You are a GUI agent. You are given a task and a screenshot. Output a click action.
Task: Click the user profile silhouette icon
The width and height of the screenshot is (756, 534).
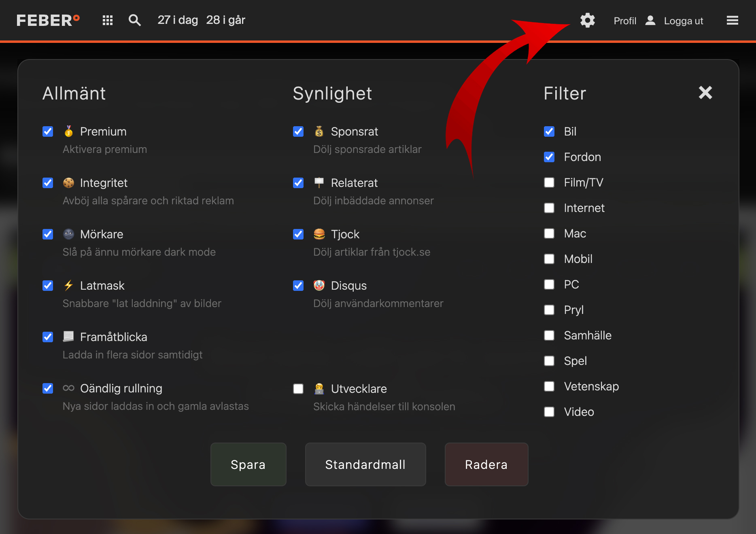(650, 20)
